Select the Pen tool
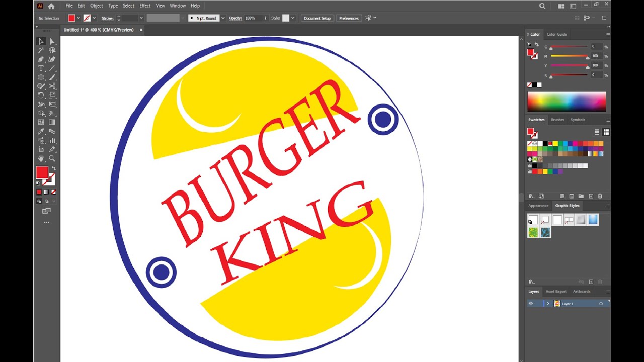The height and width of the screenshot is (362, 644). (x=41, y=59)
